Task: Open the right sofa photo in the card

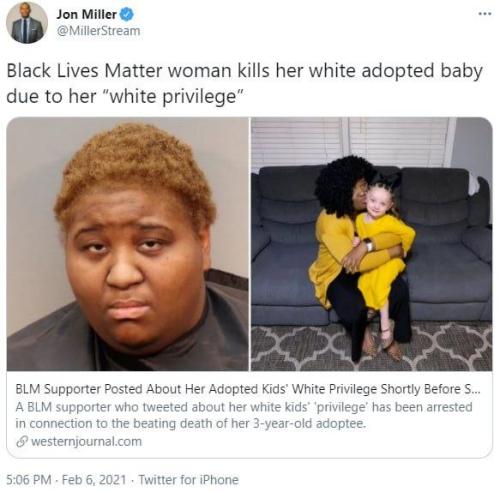Action: [371, 244]
